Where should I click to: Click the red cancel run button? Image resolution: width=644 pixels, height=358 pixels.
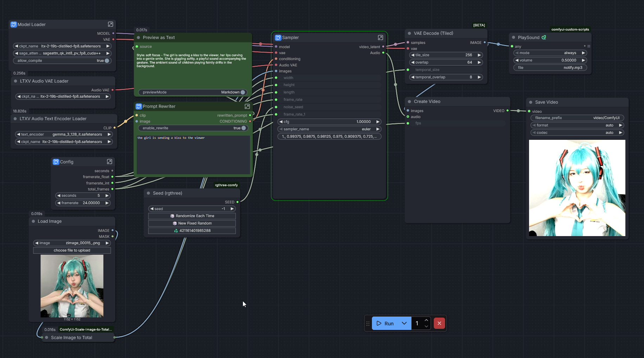point(439,323)
